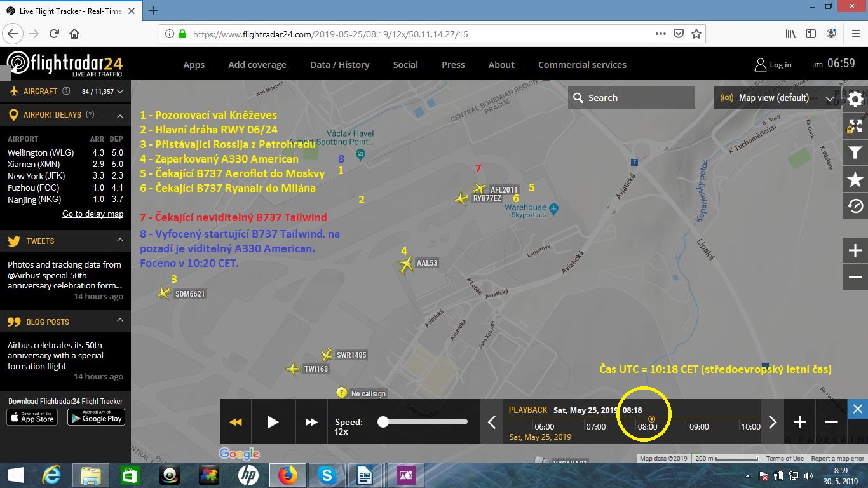Image resolution: width=868 pixels, height=488 pixels.
Task: Open the aircraft count 34 / 11,357 dropdown
Action: coord(101,91)
